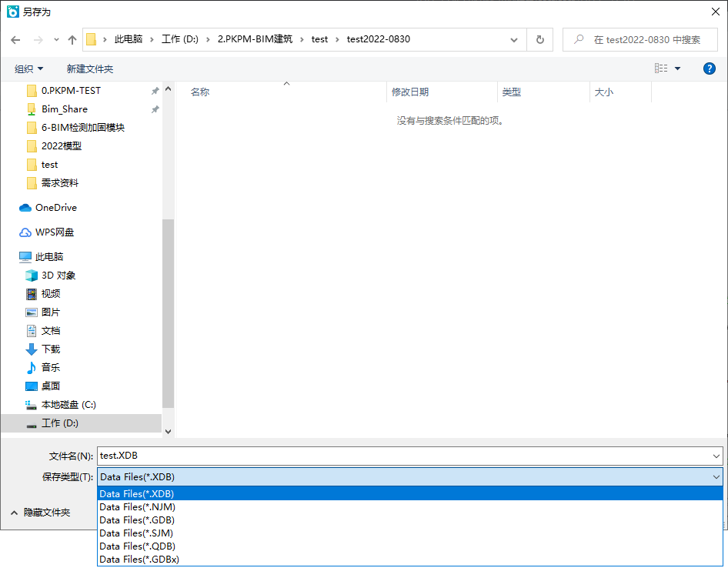Go up one folder level
The width and height of the screenshot is (728, 568).
click(x=72, y=40)
